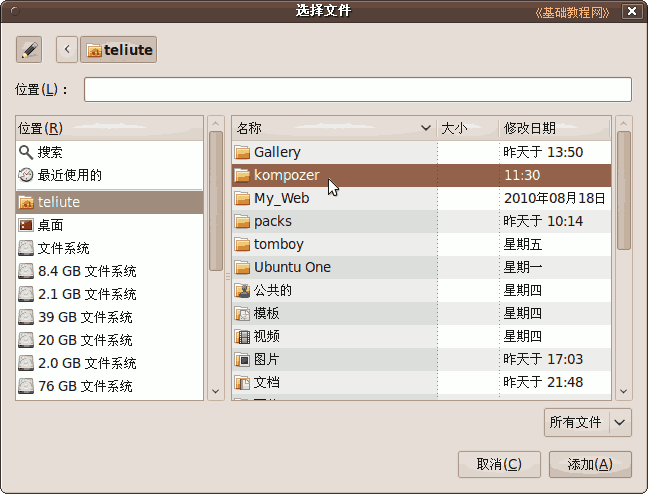The image size is (648, 494).
Task: Select the 公共的 public folder icon
Action: (x=242, y=291)
